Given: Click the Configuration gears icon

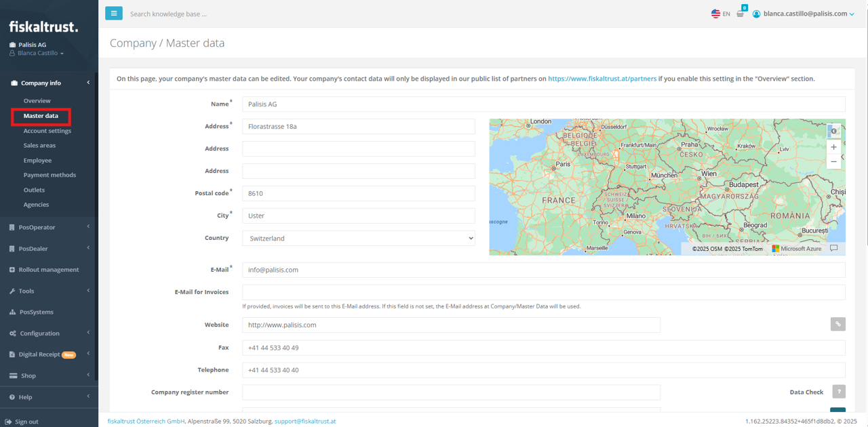Looking at the screenshot, I should pos(12,333).
